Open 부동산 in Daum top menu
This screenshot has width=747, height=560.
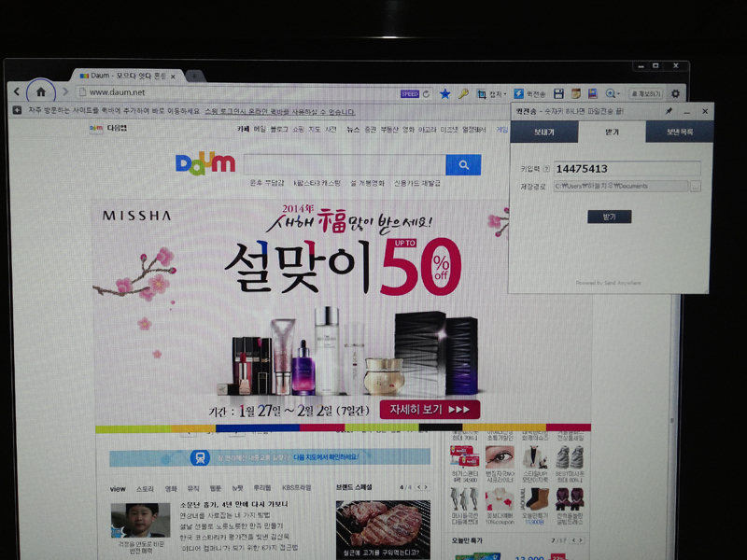(390, 129)
